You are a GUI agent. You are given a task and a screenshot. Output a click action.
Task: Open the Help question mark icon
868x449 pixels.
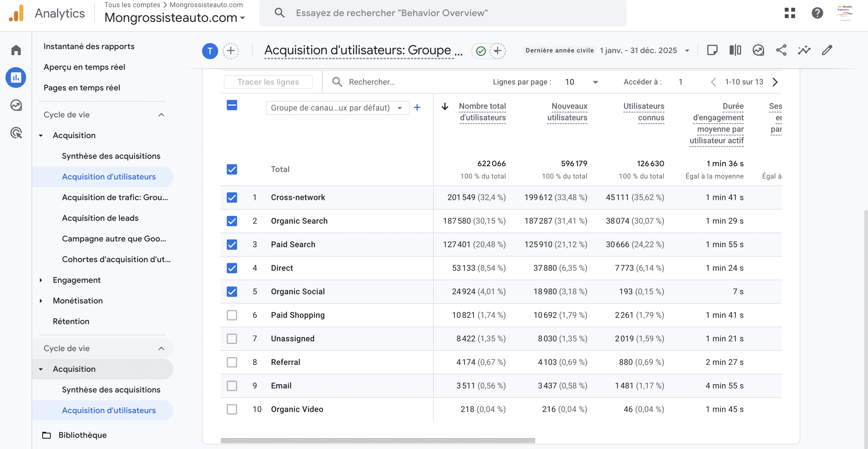pos(817,13)
